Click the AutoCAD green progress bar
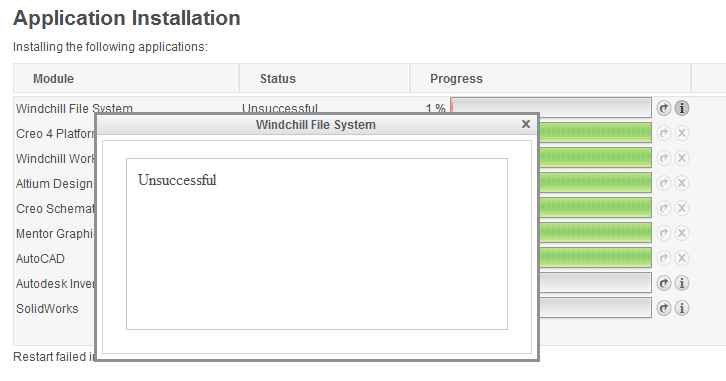This screenshot has height=381, width=726. point(595,258)
